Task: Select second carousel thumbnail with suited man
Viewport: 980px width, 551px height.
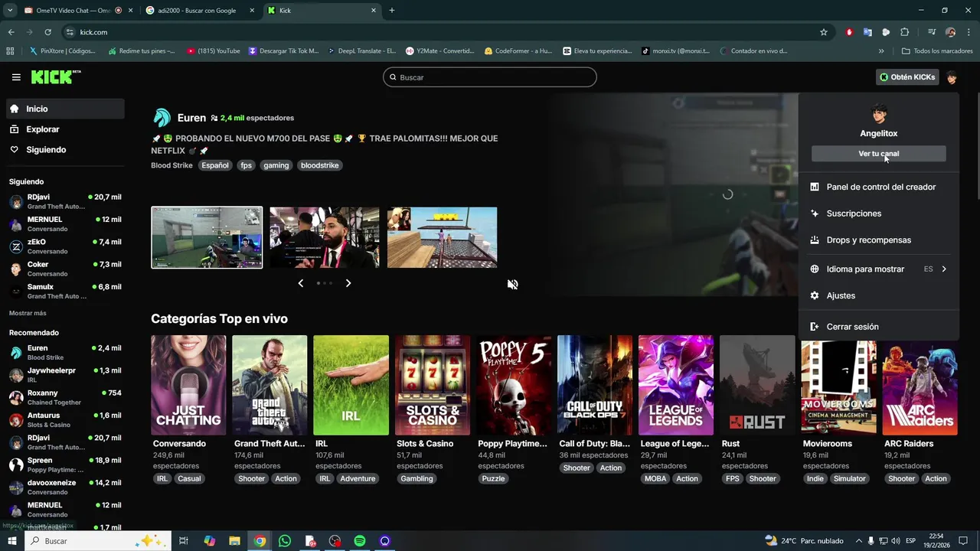Action: coord(325,237)
